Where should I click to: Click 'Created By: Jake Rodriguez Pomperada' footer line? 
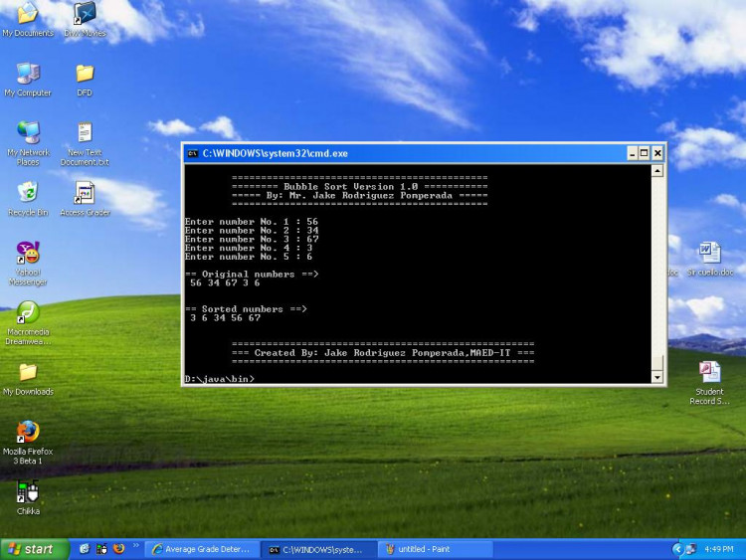(x=383, y=352)
